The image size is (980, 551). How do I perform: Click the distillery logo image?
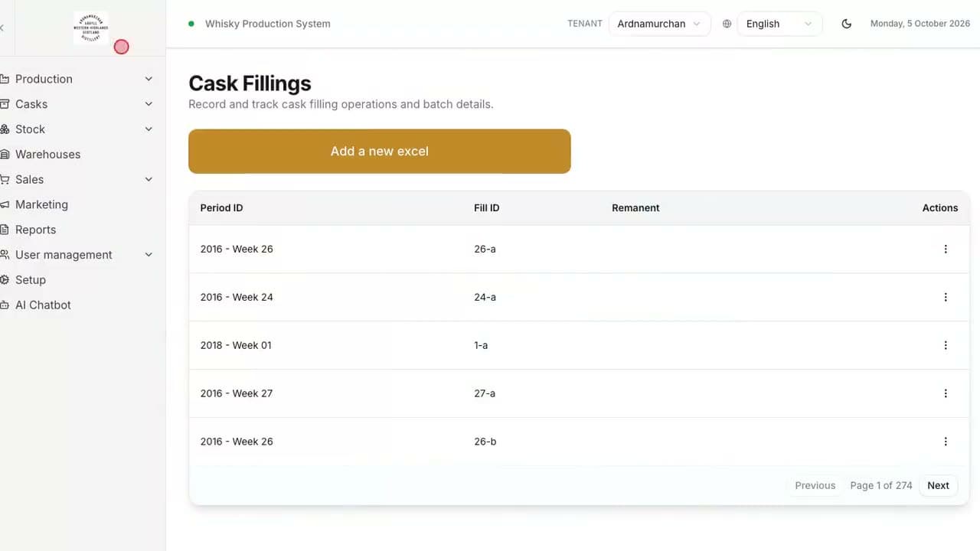point(91,28)
